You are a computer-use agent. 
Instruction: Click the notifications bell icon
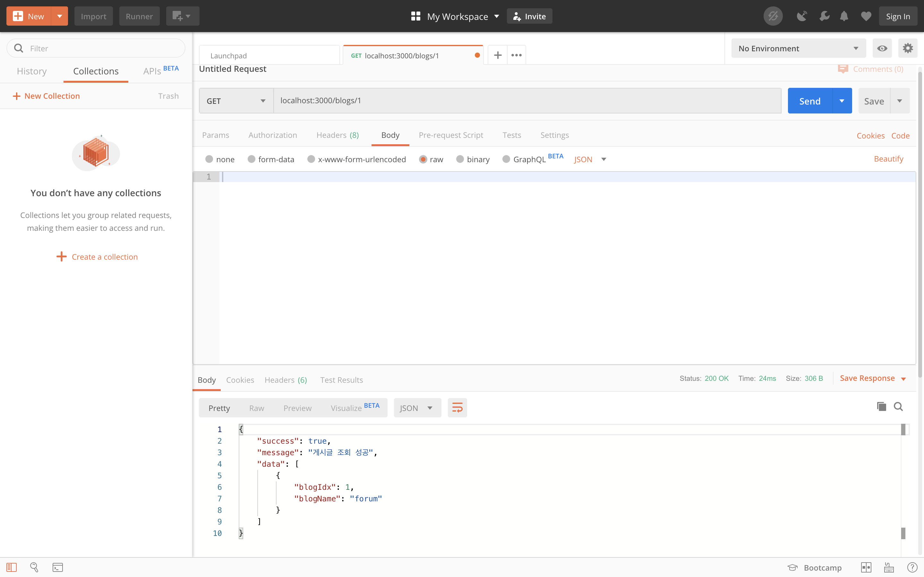(x=844, y=16)
